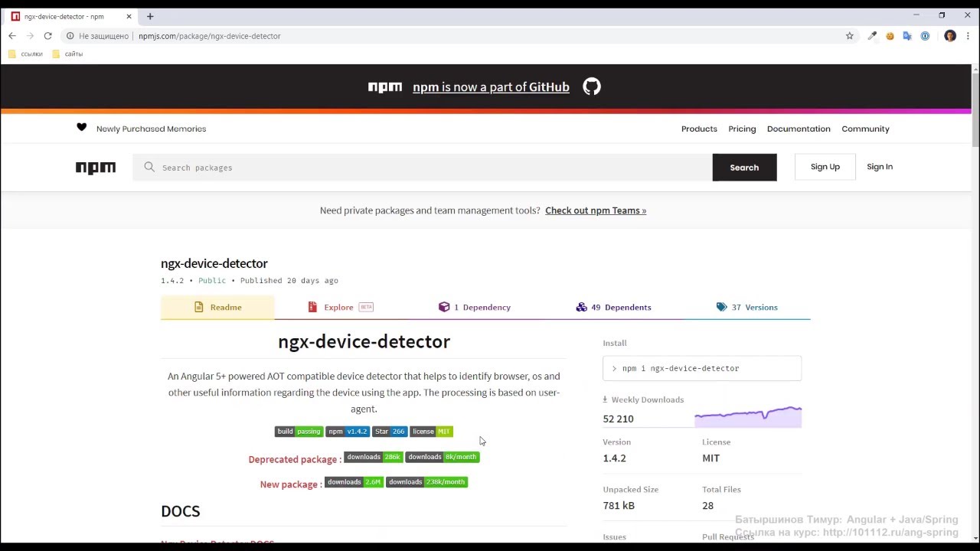Click the 52 210 weekly downloads number
Screen dimensions: 980x551
tap(618, 419)
